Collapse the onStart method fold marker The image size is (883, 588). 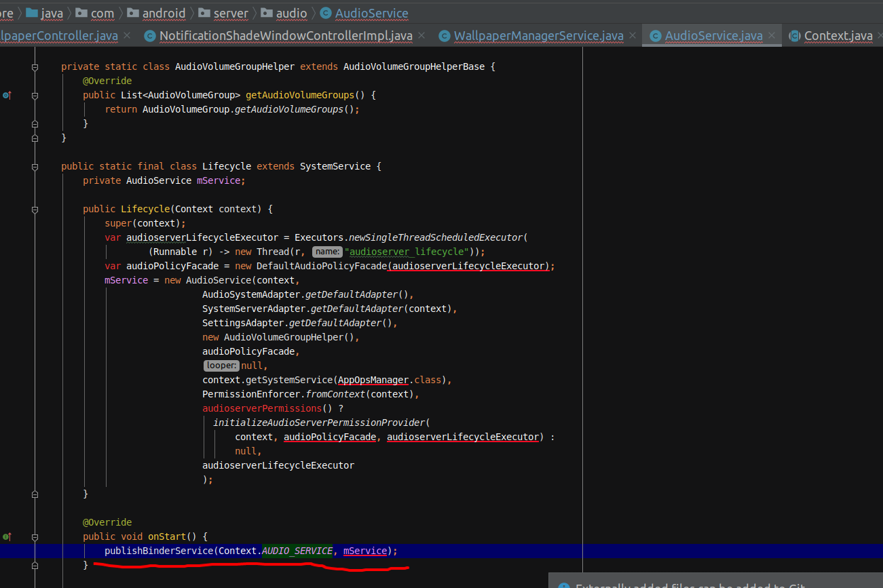point(35,537)
